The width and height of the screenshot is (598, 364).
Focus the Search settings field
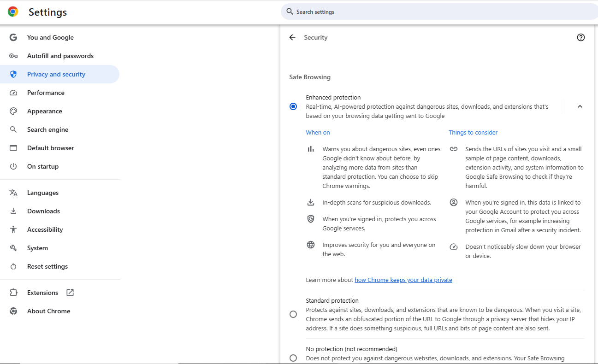[x=439, y=12]
